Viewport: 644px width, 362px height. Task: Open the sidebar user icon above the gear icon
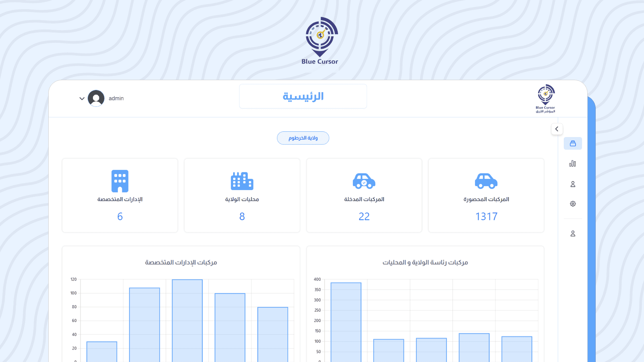tap(573, 184)
